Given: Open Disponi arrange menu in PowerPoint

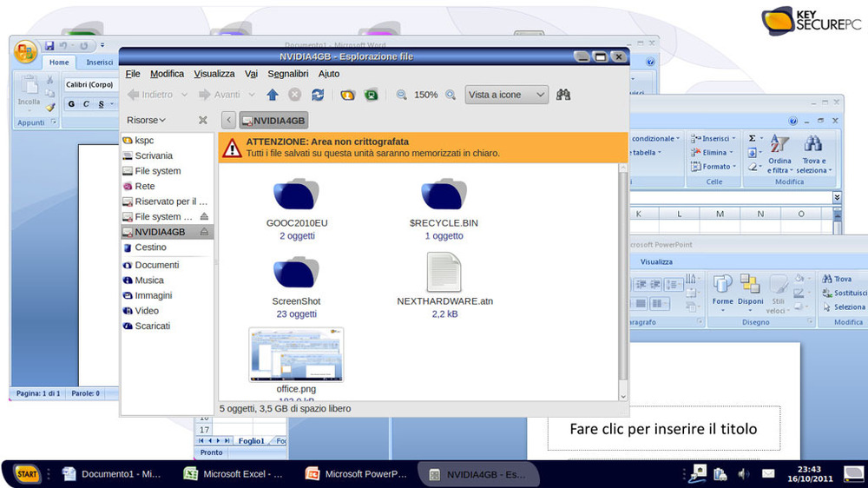Looking at the screenshot, I should pos(750,293).
